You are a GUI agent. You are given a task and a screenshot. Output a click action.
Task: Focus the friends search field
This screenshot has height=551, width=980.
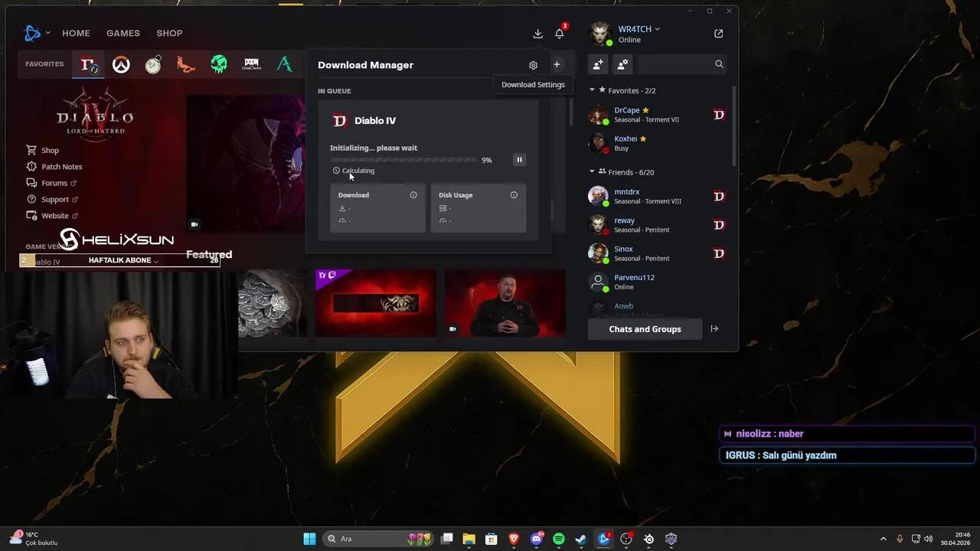coord(681,64)
